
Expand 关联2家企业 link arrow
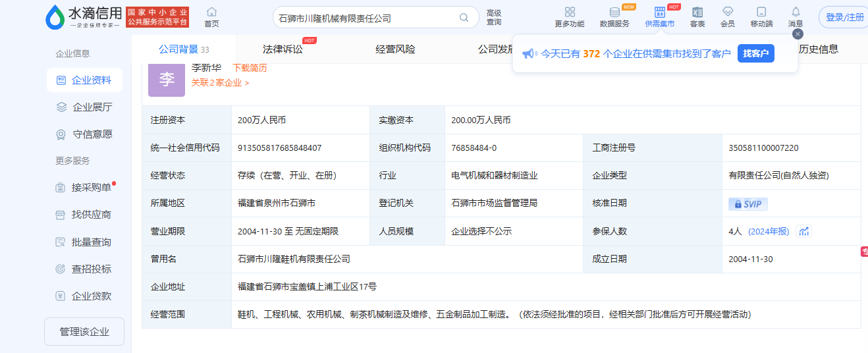tap(247, 83)
